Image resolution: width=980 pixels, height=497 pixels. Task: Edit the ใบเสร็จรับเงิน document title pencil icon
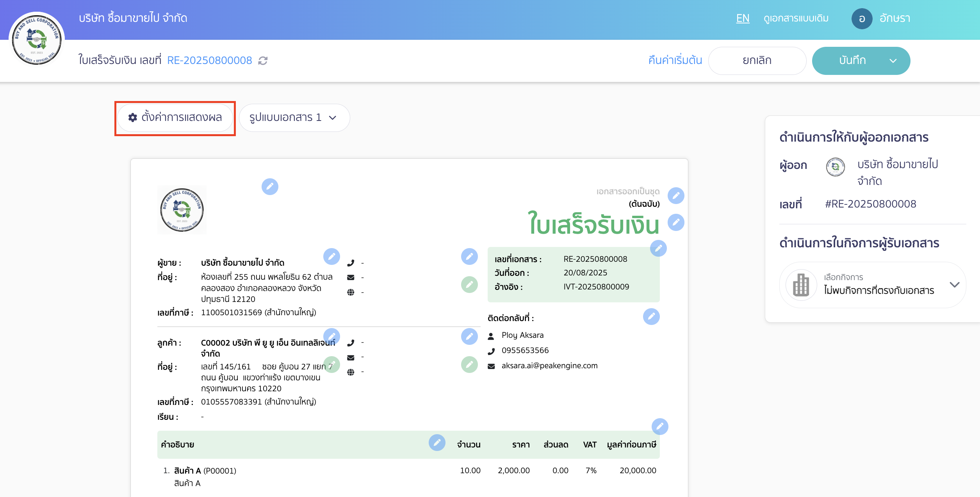point(676,222)
